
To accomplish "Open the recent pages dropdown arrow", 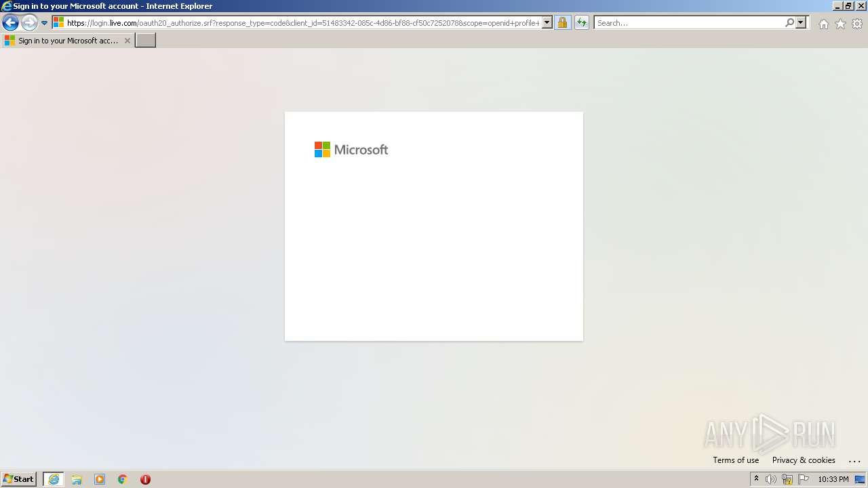I will click(x=44, y=23).
